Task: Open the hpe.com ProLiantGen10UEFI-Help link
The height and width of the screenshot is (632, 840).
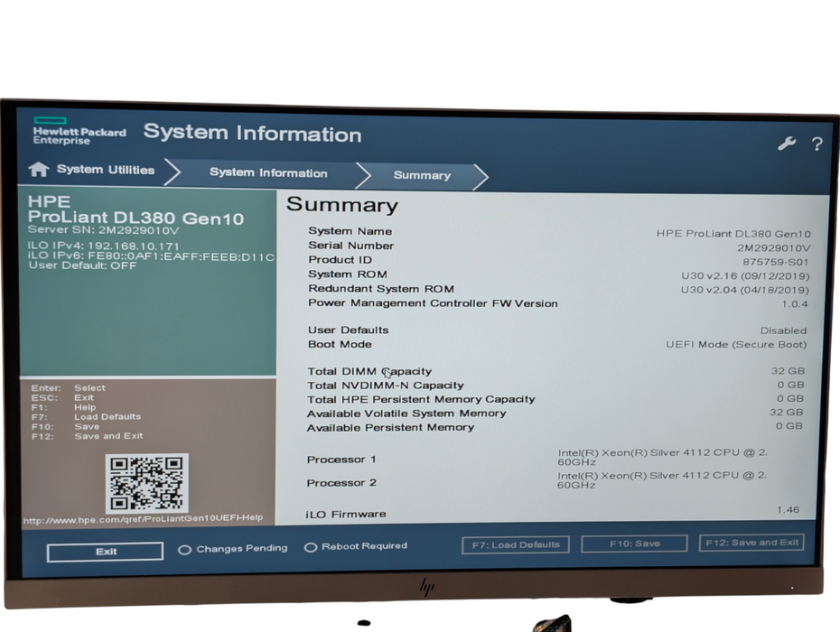Action: pos(143,518)
